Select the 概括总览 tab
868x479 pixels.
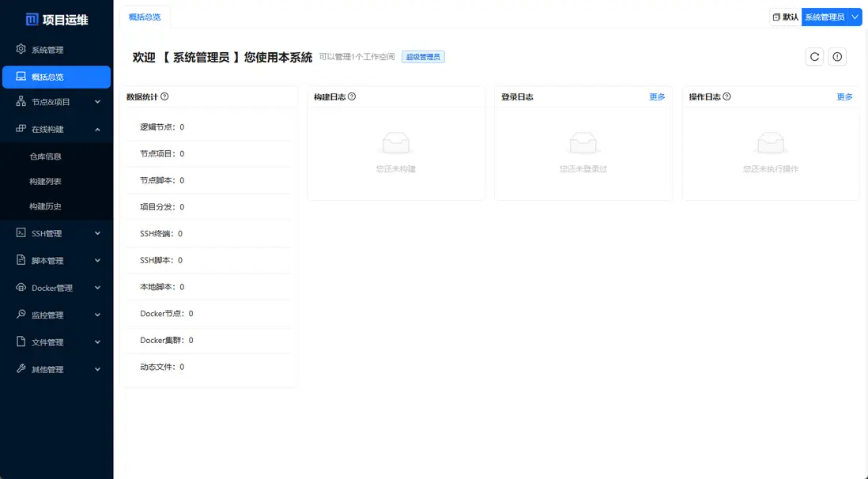coord(145,17)
